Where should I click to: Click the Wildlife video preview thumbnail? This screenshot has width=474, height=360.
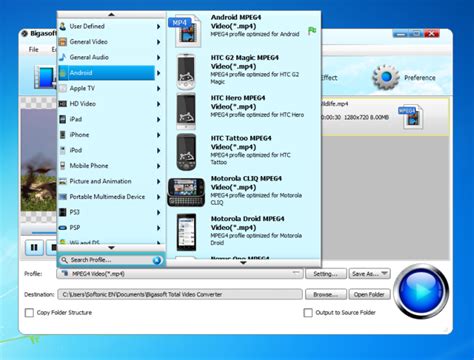click(38, 160)
